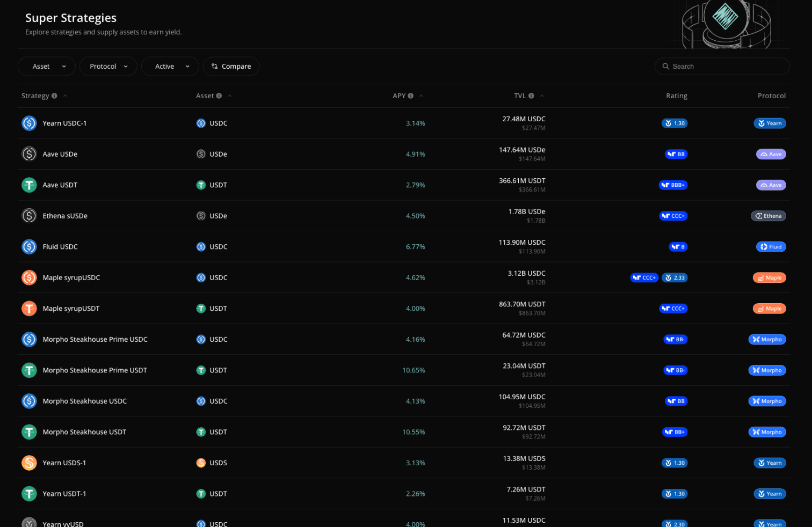Click the 366.61M USDT TVL value

coord(522,181)
